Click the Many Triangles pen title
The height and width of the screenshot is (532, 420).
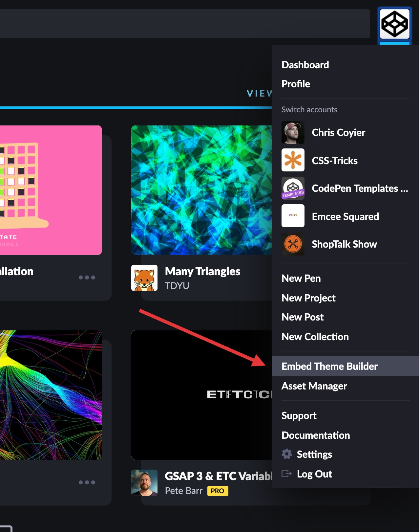[x=202, y=271]
